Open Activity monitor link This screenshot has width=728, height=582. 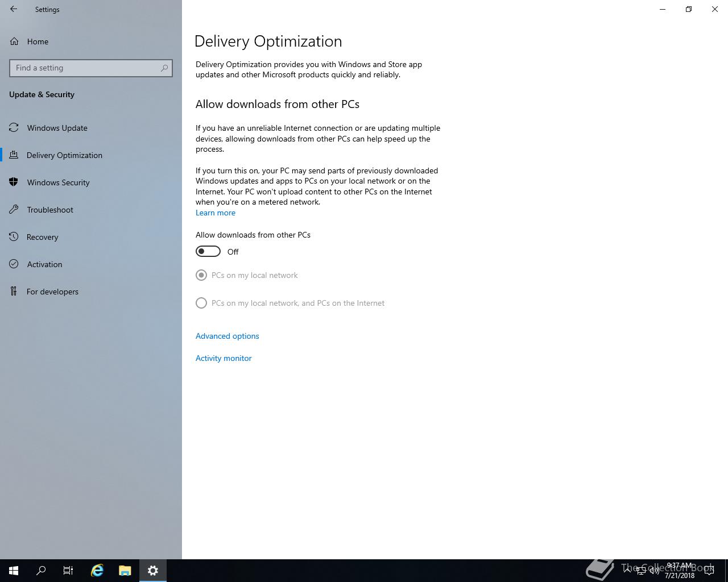click(224, 358)
